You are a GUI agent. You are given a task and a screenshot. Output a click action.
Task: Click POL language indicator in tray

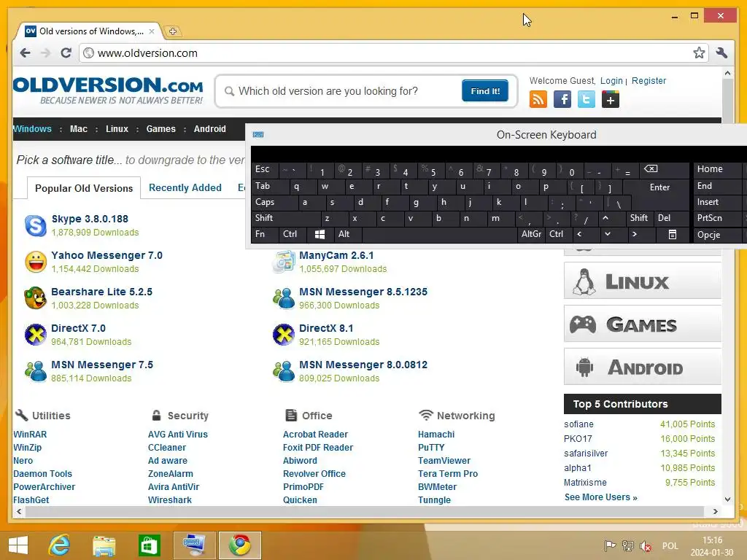click(670, 545)
